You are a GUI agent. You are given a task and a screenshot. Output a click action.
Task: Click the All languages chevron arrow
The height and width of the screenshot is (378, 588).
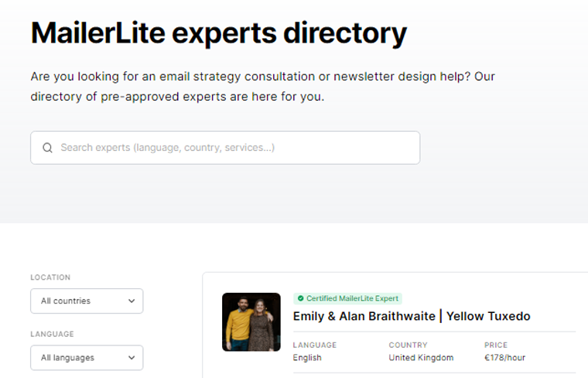coord(132,358)
